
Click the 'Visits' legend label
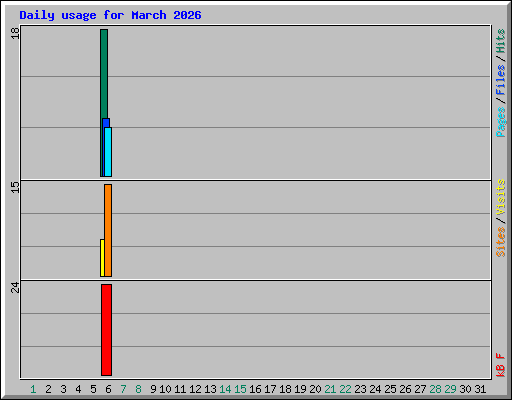point(501,197)
